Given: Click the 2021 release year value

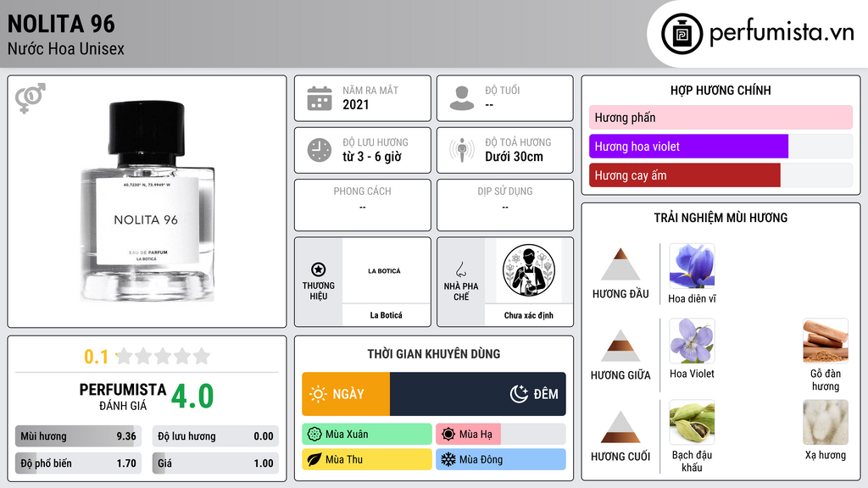Looking at the screenshot, I should click(355, 104).
